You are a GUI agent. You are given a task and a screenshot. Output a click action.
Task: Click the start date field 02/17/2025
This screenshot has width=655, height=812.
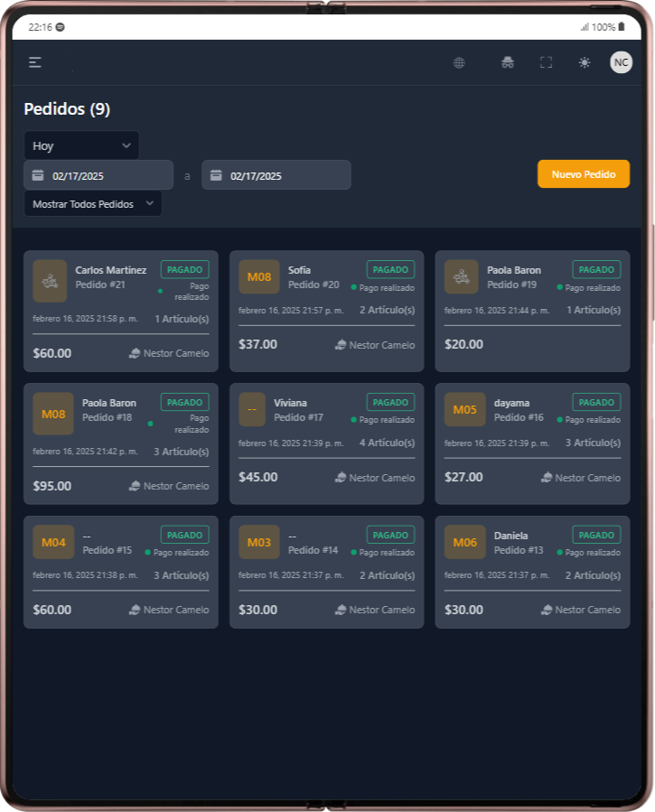[x=98, y=175]
